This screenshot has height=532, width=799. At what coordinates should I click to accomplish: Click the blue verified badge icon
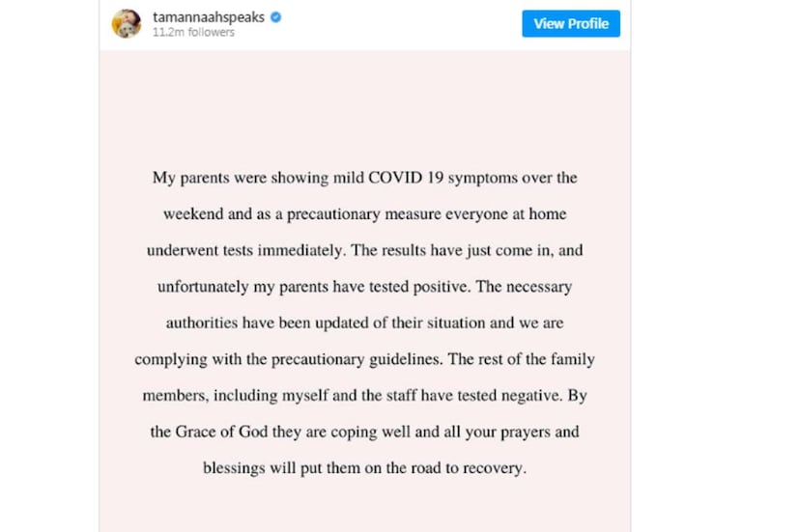[x=275, y=17]
